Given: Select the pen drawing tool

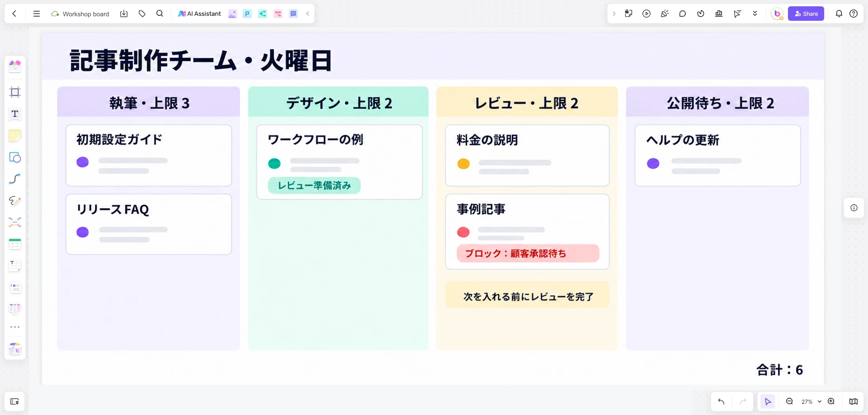Looking at the screenshot, I should pos(15,201).
